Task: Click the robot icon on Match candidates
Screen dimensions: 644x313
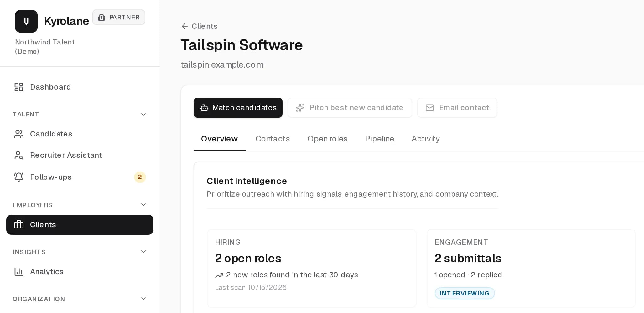Action: (x=204, y=108)
